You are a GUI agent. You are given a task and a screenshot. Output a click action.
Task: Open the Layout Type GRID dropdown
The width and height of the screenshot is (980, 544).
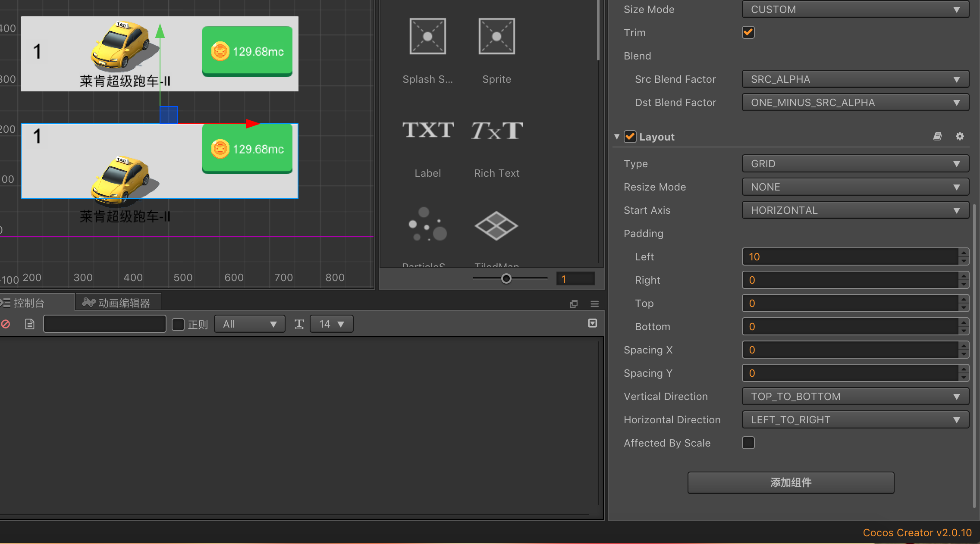(x=855, y=164)
